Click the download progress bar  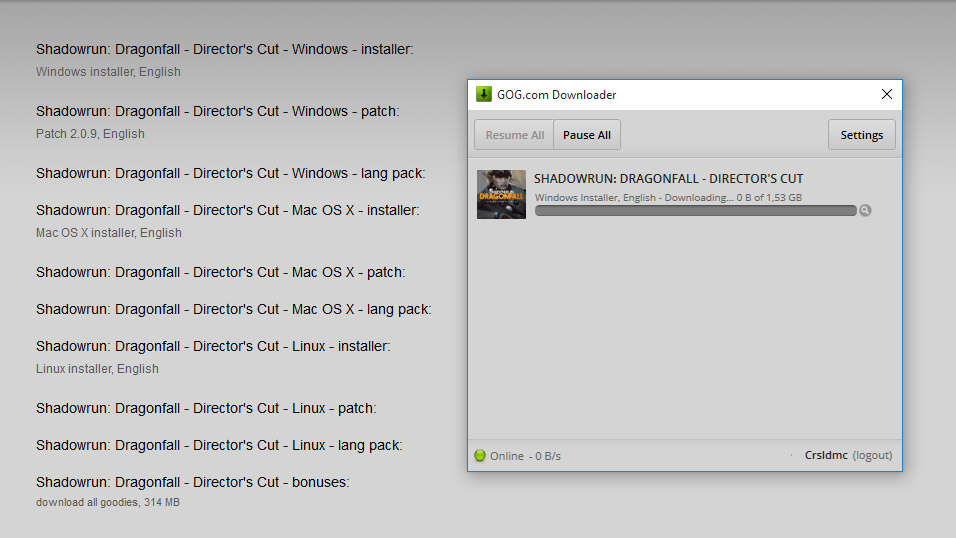(x=696, y=210)
